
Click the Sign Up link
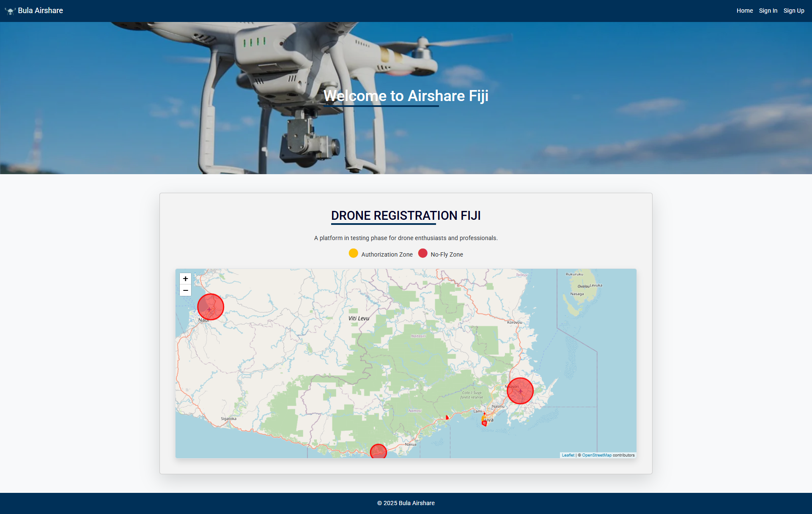click(x=794, y=11)
